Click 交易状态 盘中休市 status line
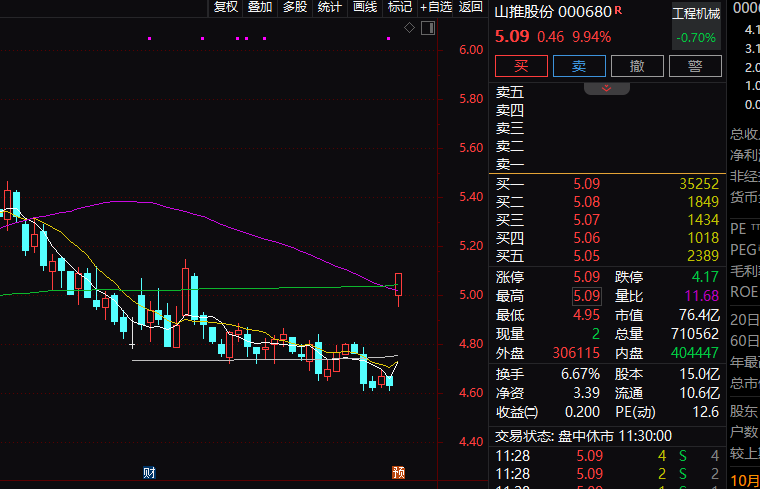 (583, 436)
